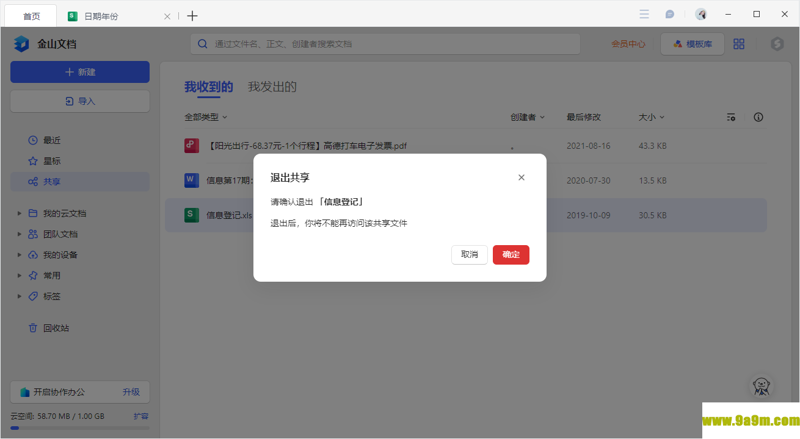Open the title bar message icon
Viewport: 800px width, 439px height.
[670, 14]
